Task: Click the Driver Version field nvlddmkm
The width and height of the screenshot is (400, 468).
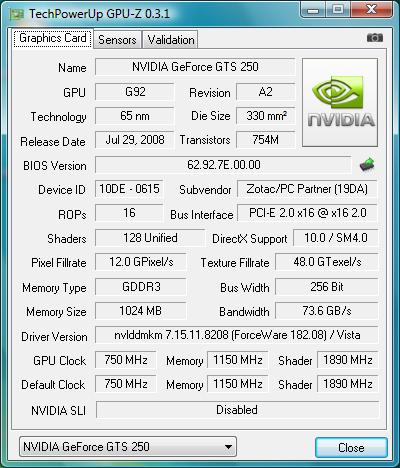Action: pos(237,335)
